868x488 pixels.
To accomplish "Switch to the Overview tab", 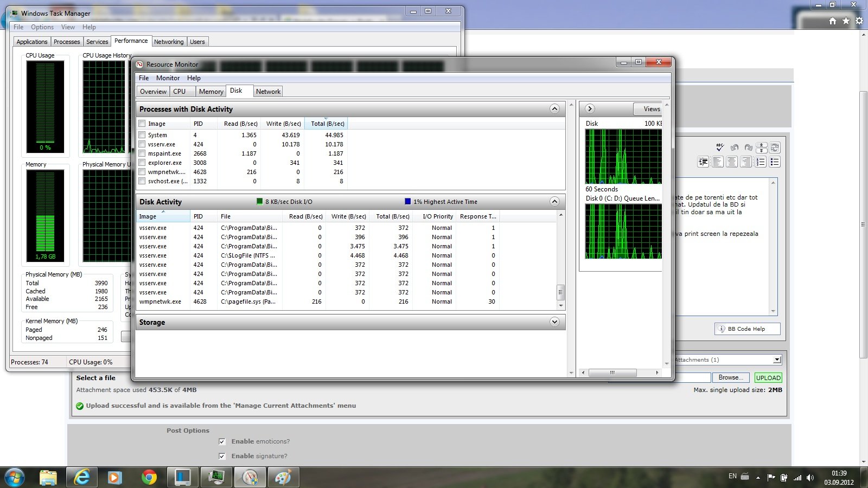I will pyautogui.click(x=154, y=92).
